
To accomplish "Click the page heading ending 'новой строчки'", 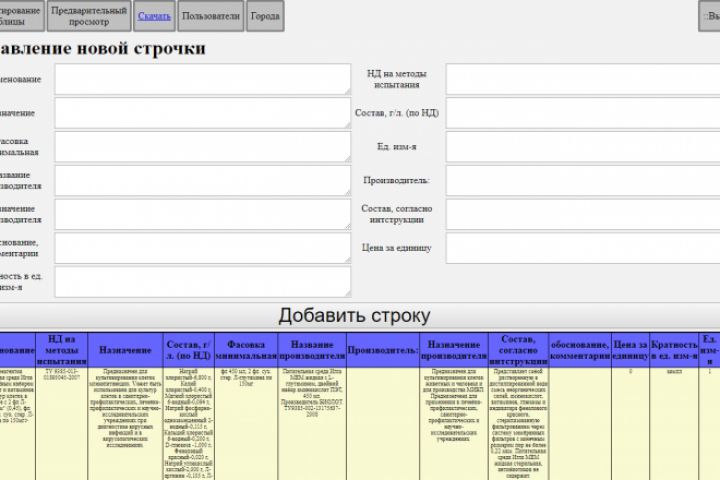I will (x=103, y=49).
